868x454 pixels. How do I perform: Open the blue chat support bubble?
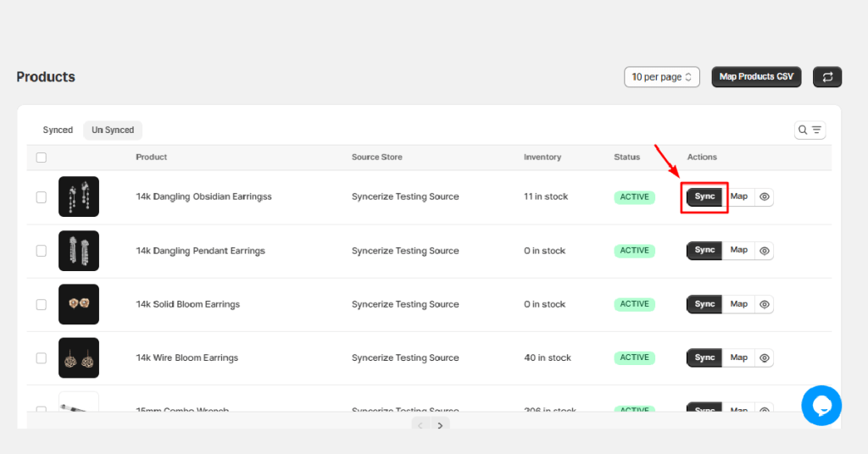coord(821,406)
